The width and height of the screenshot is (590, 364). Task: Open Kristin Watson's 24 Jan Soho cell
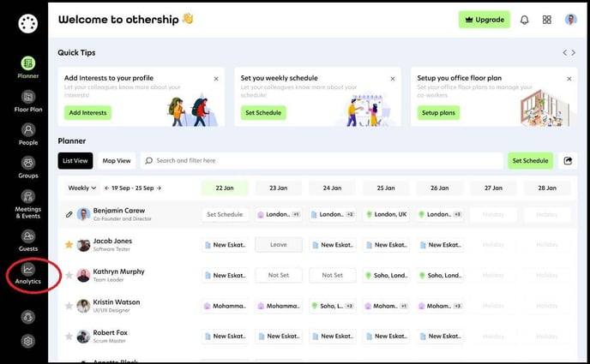click(332, 306)
